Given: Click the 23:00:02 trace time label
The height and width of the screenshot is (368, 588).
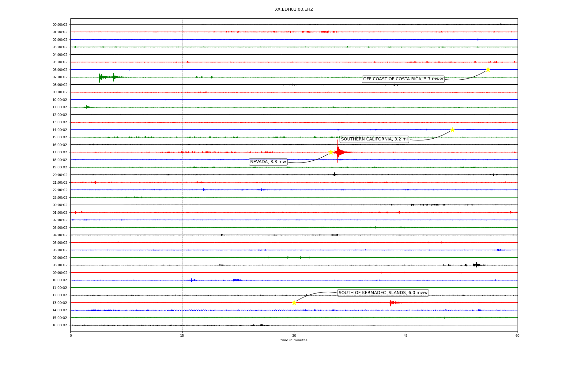Looking at the screenshot, I should (60, 197).
